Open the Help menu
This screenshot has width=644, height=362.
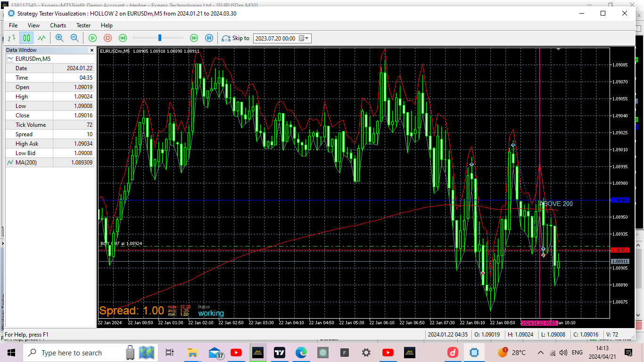[107, 25]
